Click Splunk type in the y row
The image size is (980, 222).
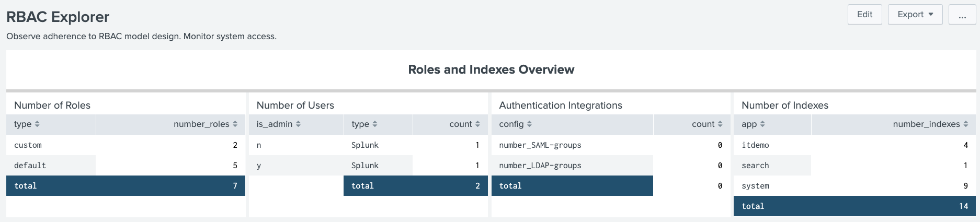tap(365, 166)
